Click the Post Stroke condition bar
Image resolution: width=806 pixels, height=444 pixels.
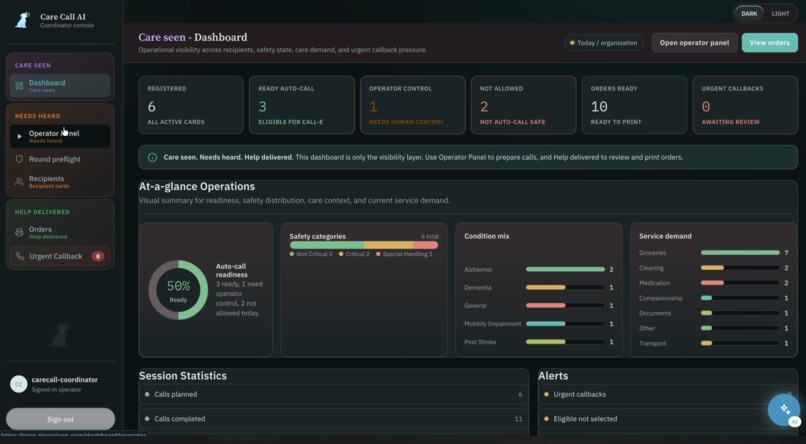(565, 342)
